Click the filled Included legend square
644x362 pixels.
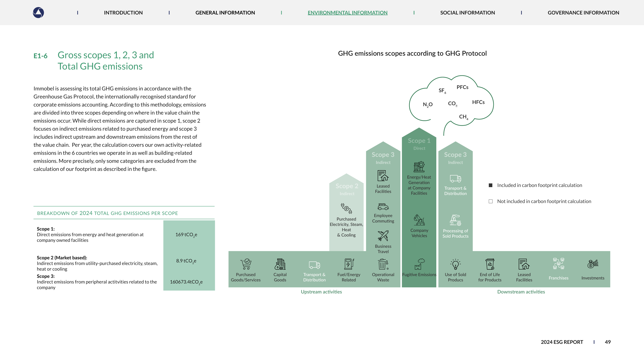[491, 185]
